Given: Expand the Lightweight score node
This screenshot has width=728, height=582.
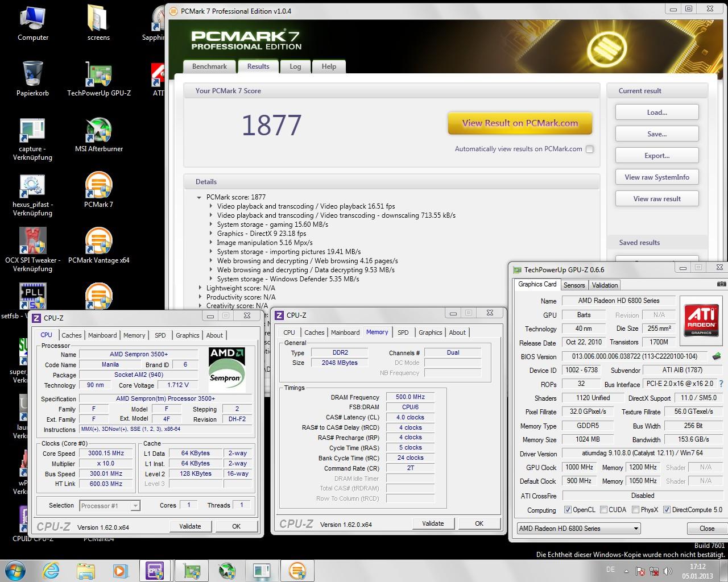Looking at the screenshot, I should [200, 288].
